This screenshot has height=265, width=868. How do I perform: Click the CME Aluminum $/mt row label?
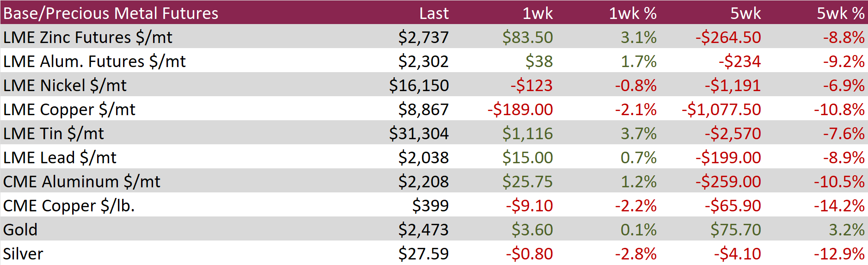click(82, 181)
